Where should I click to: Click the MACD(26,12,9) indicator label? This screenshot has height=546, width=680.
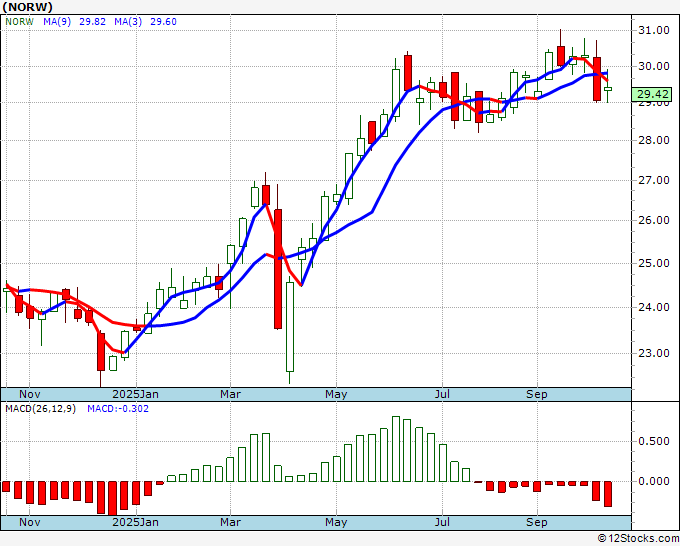[x=40, y=409]
